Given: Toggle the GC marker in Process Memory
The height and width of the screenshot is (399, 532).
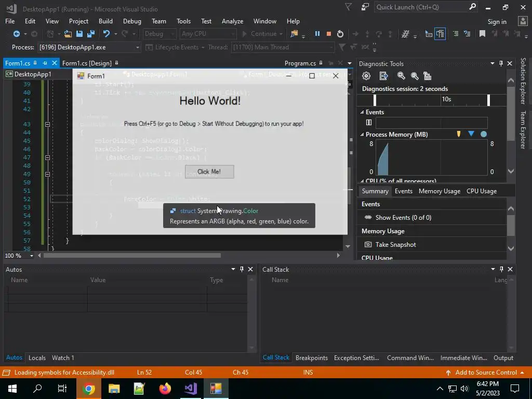Looking at the screenshot, I should click(459, 134).
